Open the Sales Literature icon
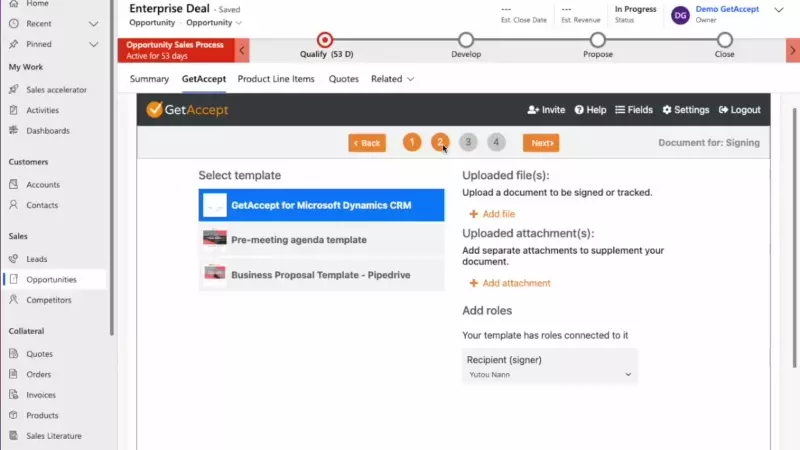This screenshot has width=800, height=450. point(14,435)
